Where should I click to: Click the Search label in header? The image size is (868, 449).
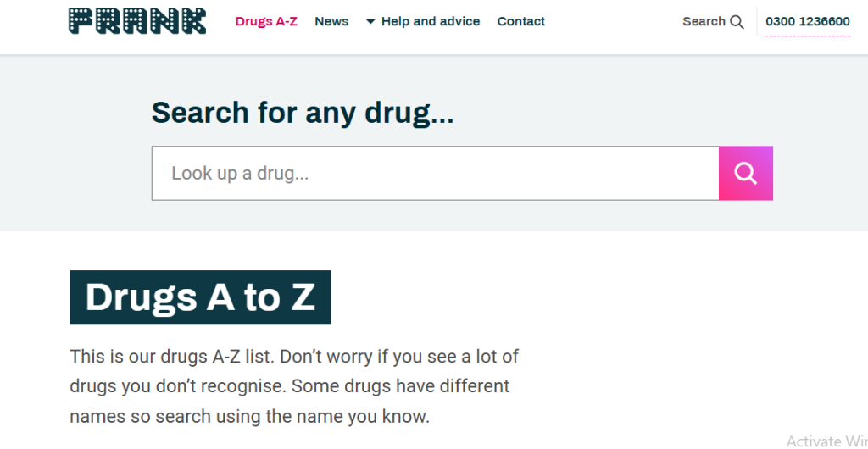pyautogui.click(x=704, y=21)
